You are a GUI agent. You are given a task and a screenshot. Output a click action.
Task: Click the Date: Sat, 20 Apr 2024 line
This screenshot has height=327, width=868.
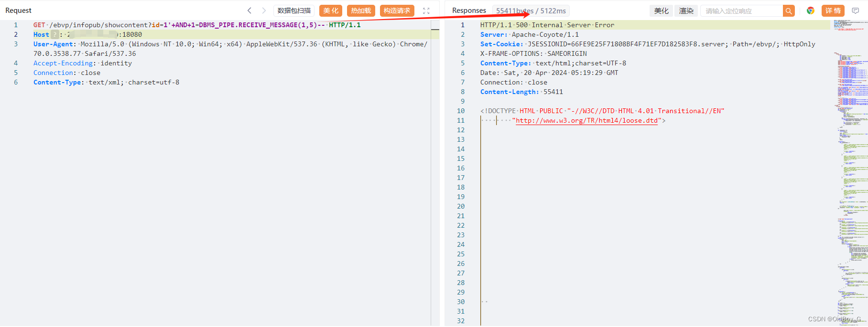[549, 73]
